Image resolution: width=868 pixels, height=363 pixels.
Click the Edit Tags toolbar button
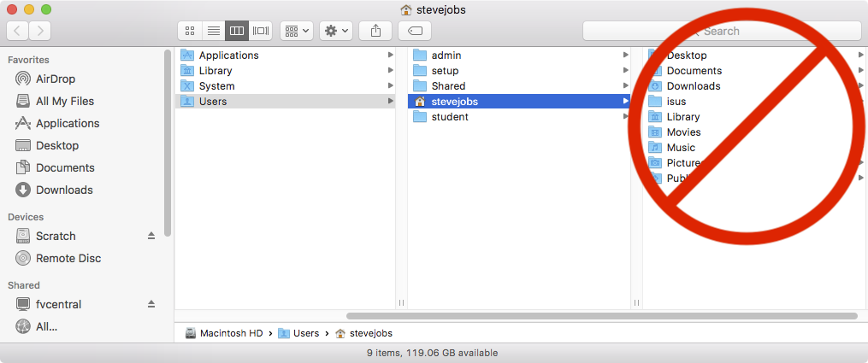[x=415, y=31]
